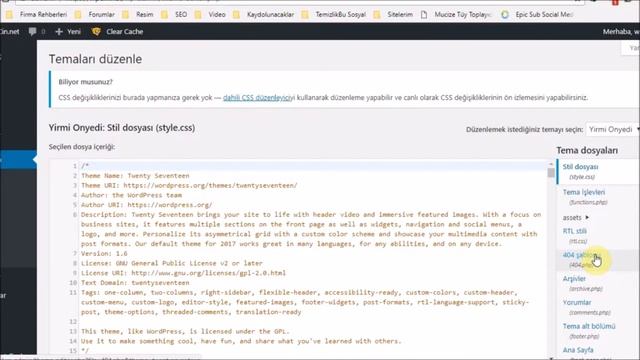Open the Forumlar bookmark folder
640x360 pixels.
[x=95, y=15]
